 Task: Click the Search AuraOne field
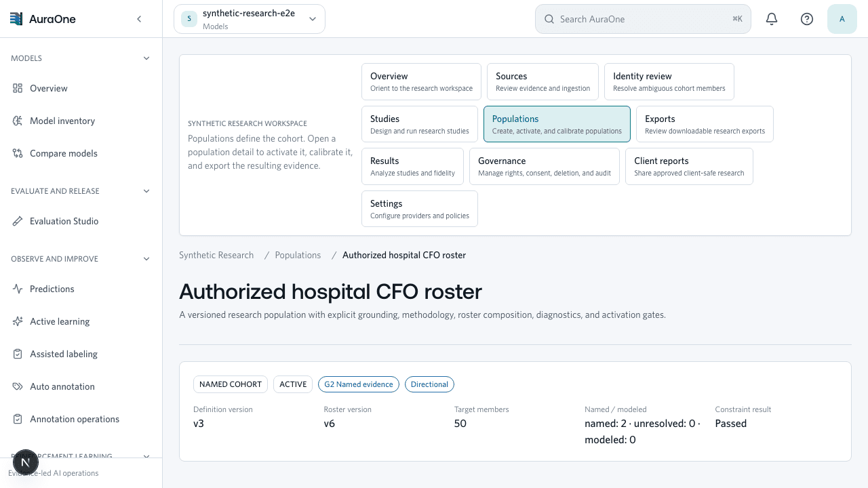[x=643, y=19]
